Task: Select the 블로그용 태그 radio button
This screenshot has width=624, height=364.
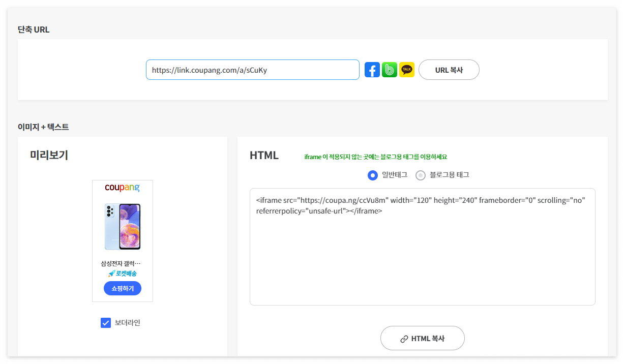Action: [x=421, y=175]
